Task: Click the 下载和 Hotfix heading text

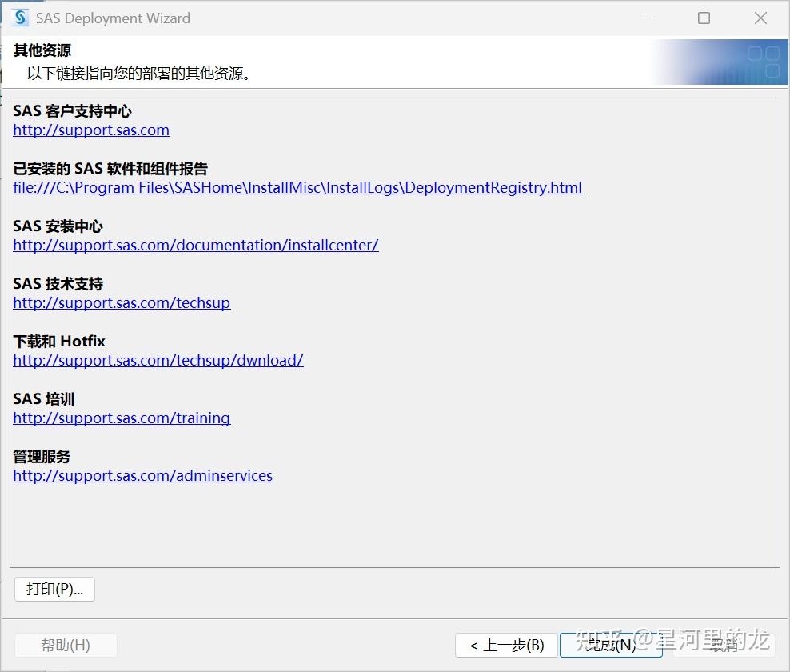Action: [x=58, y=341]
